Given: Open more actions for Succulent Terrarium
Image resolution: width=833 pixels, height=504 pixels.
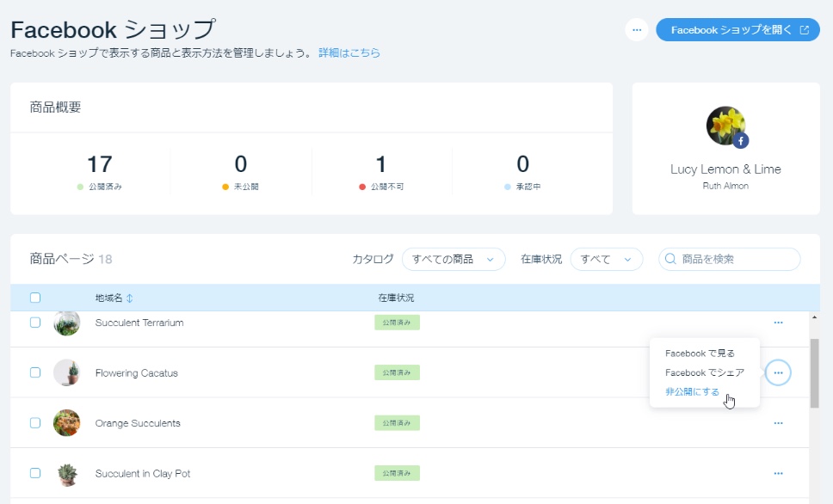Looking at the screenshot, I should pos(778,323).
